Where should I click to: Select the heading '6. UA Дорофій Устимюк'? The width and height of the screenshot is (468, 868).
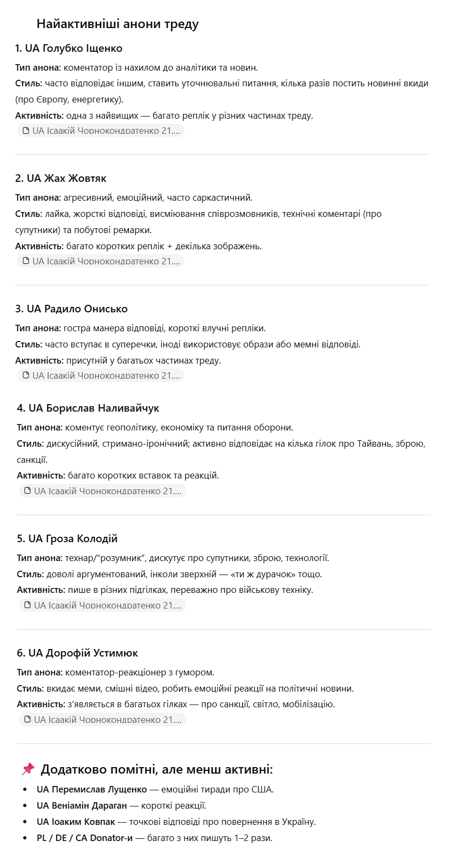pos(77,653)
